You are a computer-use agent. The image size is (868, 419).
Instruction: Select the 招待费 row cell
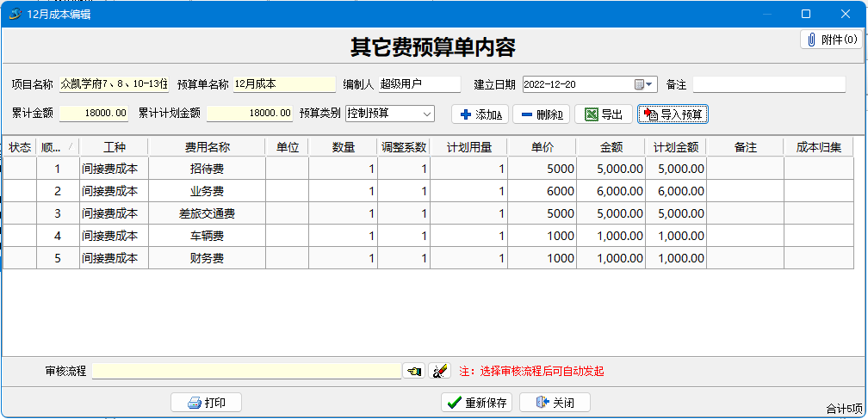click(x=207, y=169)
